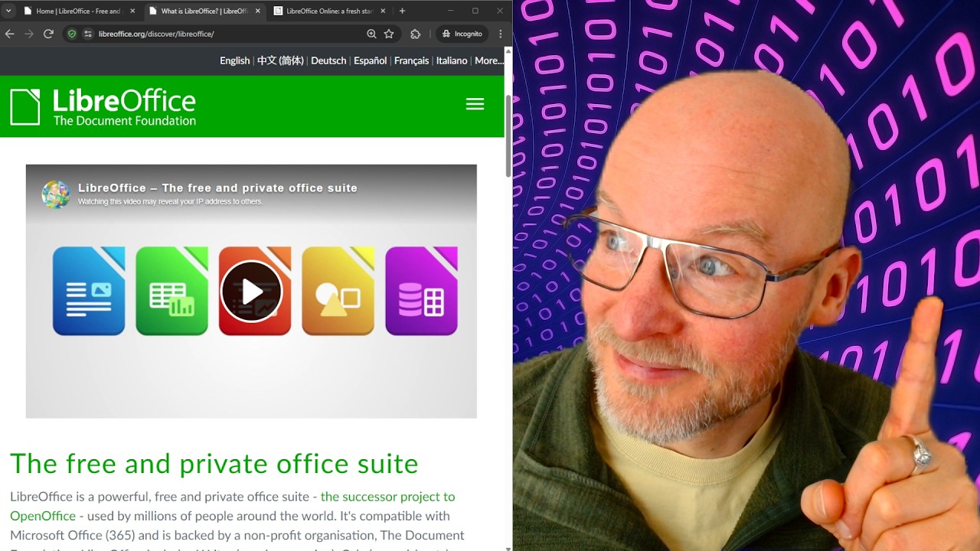Open the hamburger navigation menu
The image size is (980, 551).
pos(475,104)
